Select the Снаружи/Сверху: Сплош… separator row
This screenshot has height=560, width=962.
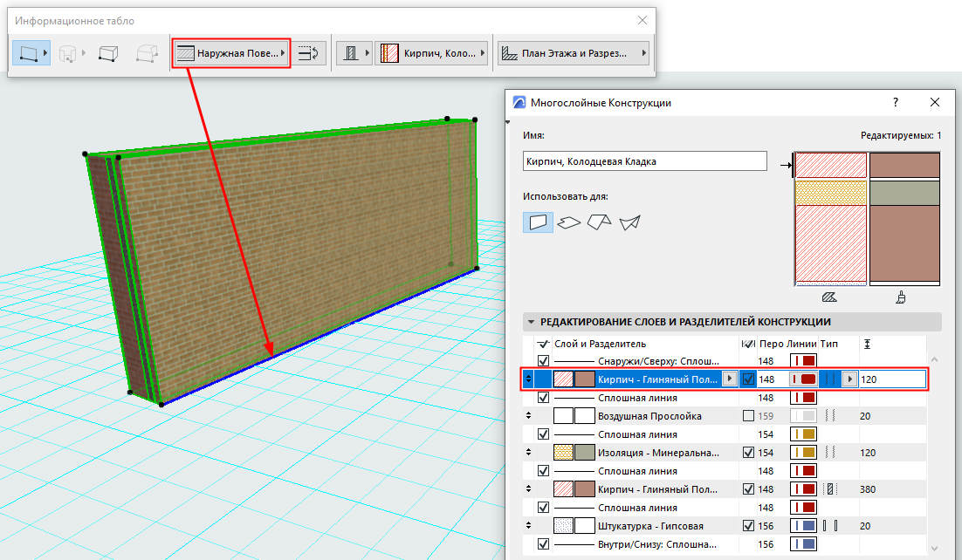pyautogui.click(x=724, y=360)
